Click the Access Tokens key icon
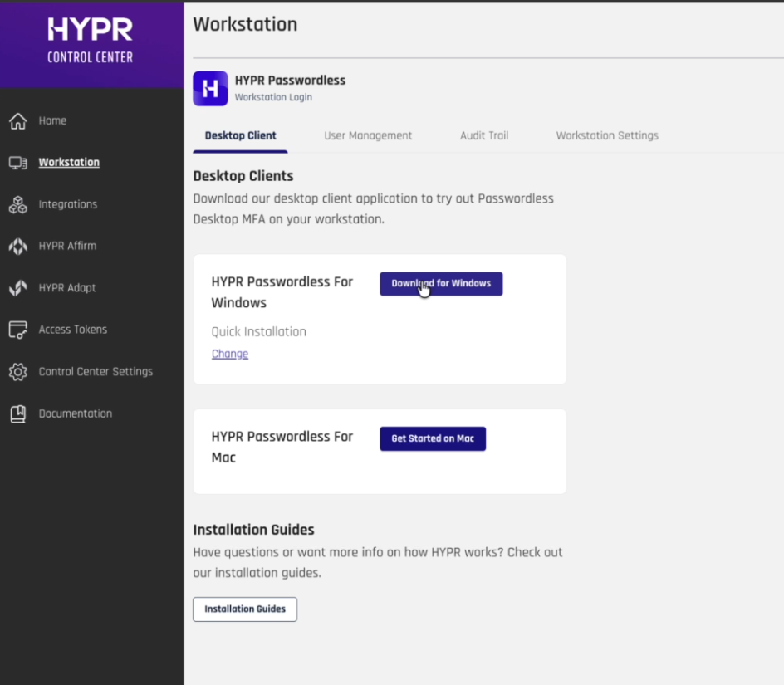784x685 pixels. pos(18,330)
